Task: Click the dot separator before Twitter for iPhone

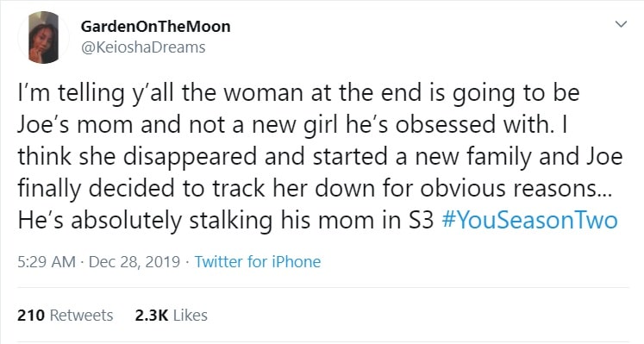Action: point(187,262)
